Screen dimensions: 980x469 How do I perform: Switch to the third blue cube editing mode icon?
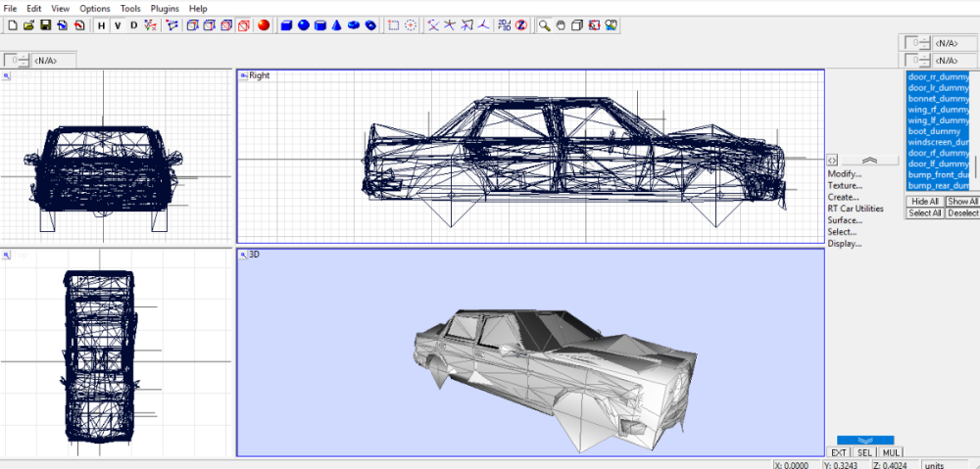[227, 25]
